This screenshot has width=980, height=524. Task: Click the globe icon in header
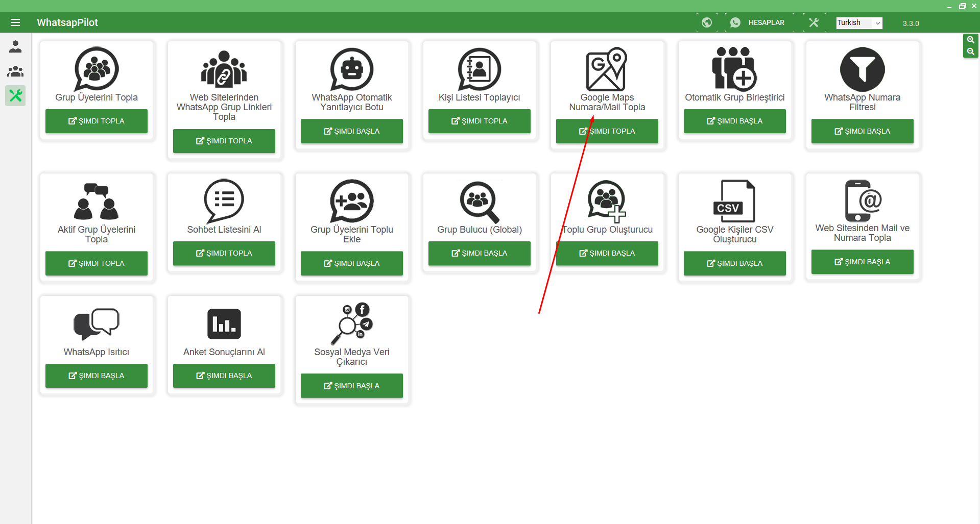point(707,22)
